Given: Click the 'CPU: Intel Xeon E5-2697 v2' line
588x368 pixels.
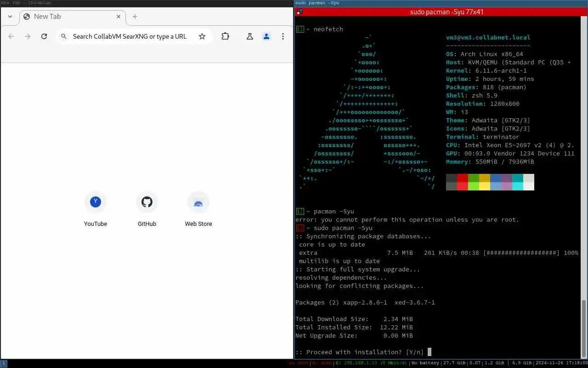Looking at the screenshot, I should (510, 145).
